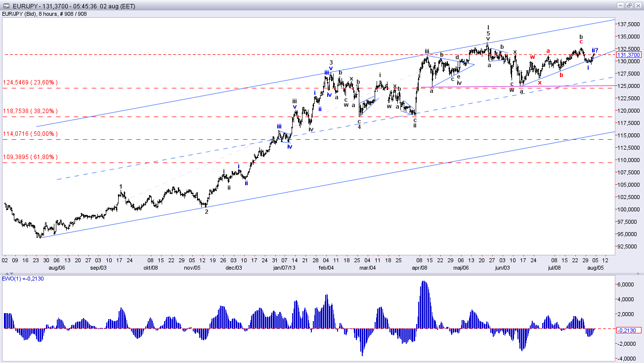Click the -4,0000 oscillator scale label

627,359
